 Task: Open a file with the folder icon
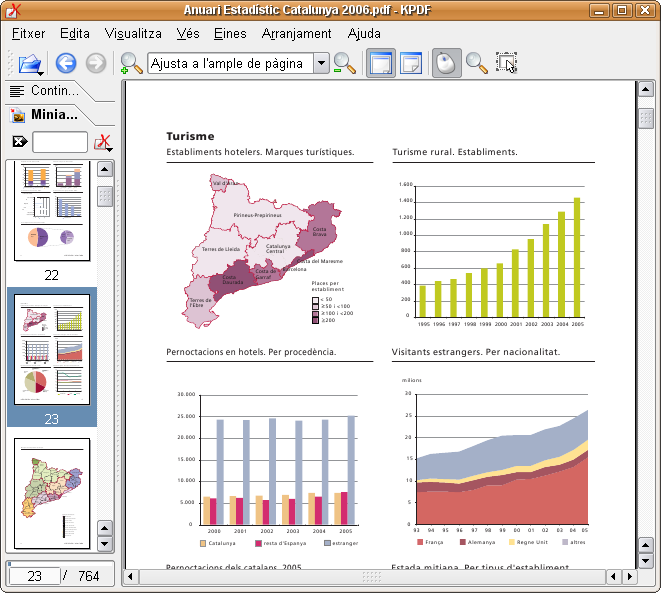pos(30,64)
